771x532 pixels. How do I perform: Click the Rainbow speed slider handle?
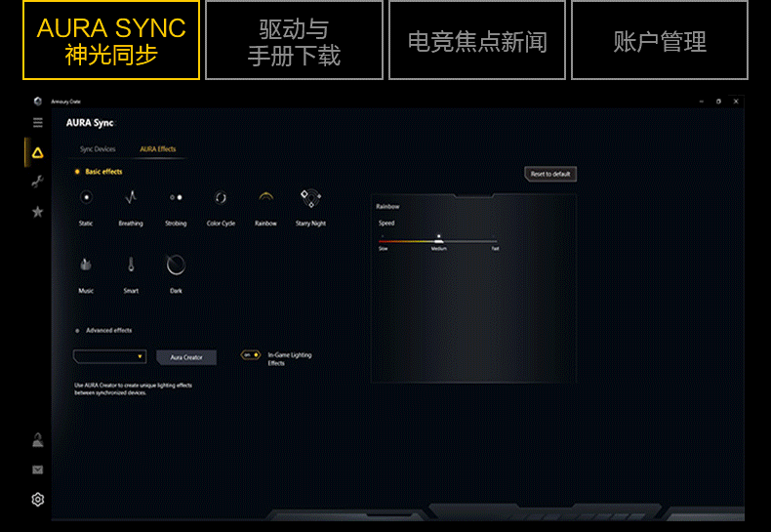438,239
